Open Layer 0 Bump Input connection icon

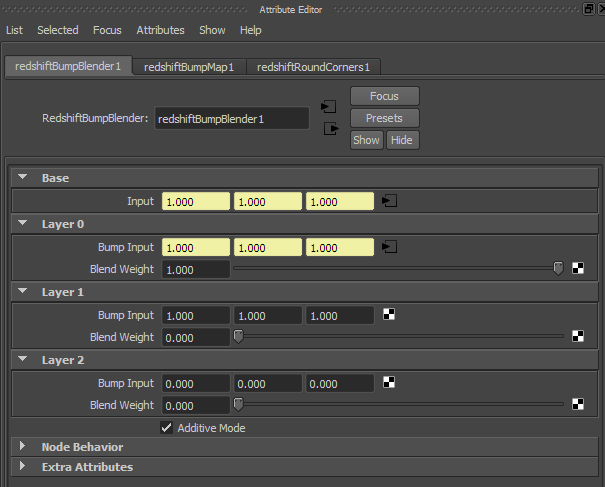(x=389, y=247)
